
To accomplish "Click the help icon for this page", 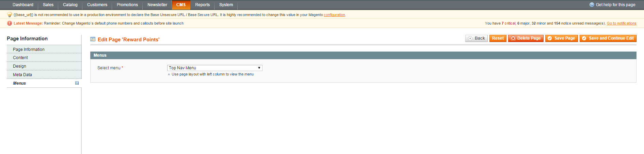I will click(592, 5).
